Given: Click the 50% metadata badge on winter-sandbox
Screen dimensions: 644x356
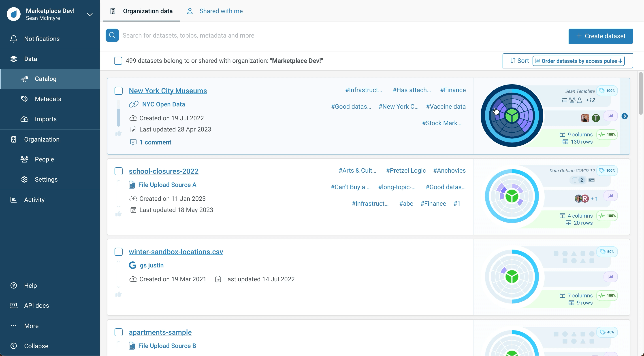Looking at the screenshot, I should pos(607,252).
